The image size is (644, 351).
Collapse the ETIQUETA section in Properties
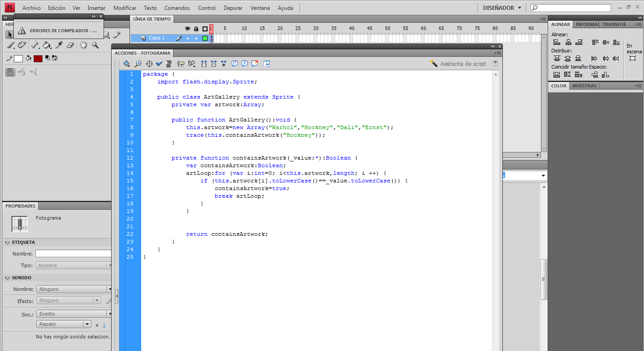point(7,242)
